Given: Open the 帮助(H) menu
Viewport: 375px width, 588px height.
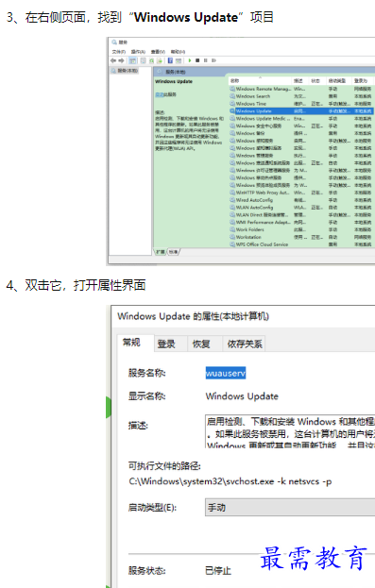Looking at the screenshot, I should tap(178, 52).
